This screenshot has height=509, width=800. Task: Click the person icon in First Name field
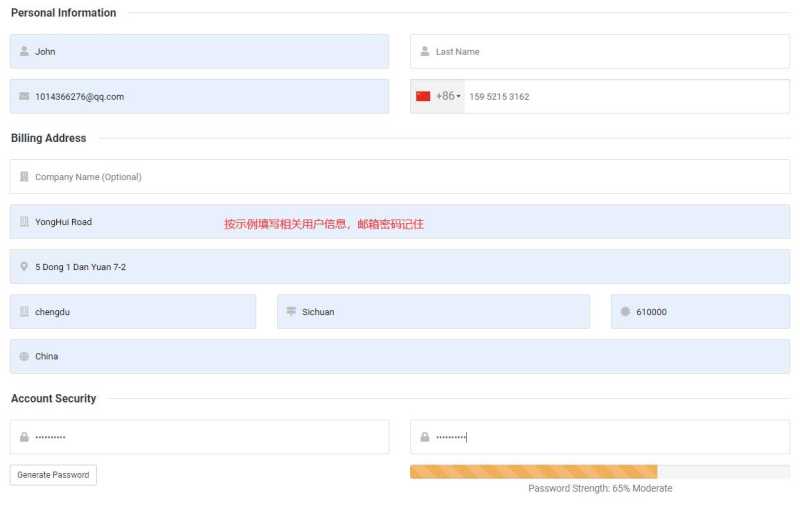click(x=24, y=51)
